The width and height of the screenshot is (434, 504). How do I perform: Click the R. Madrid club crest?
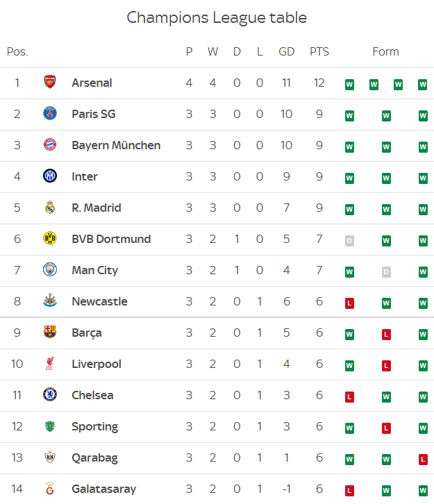50,208
